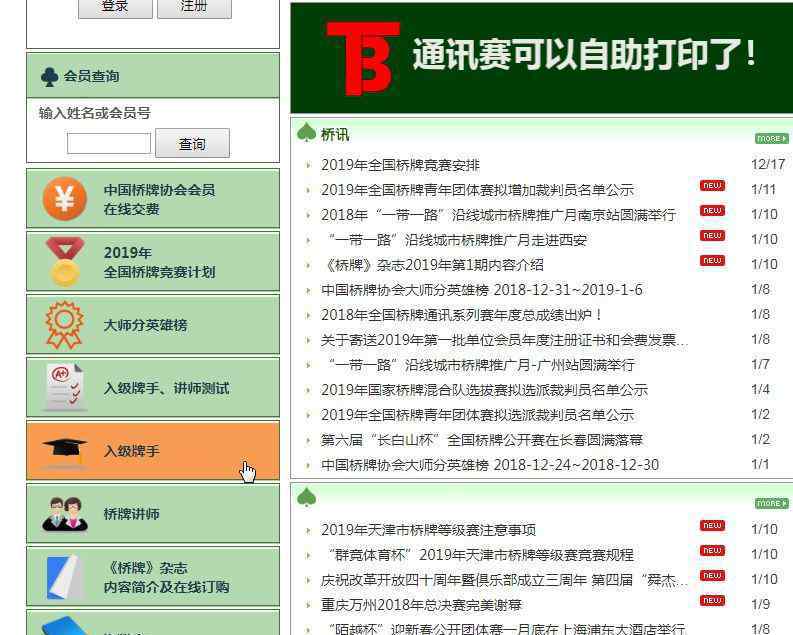The image size is (793, 635).
Task: Open 一带一路推广月-广州站圆满举行 link
Action: point(481,365)
